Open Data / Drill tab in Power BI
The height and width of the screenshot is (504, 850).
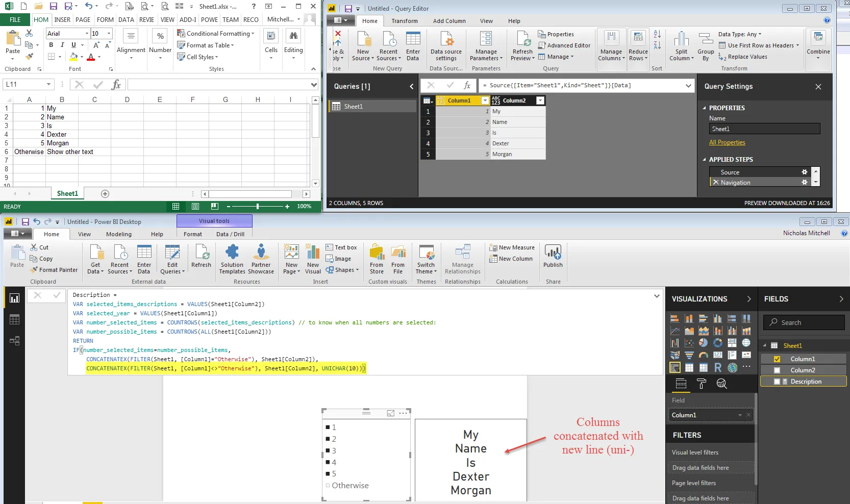[230, 234]
